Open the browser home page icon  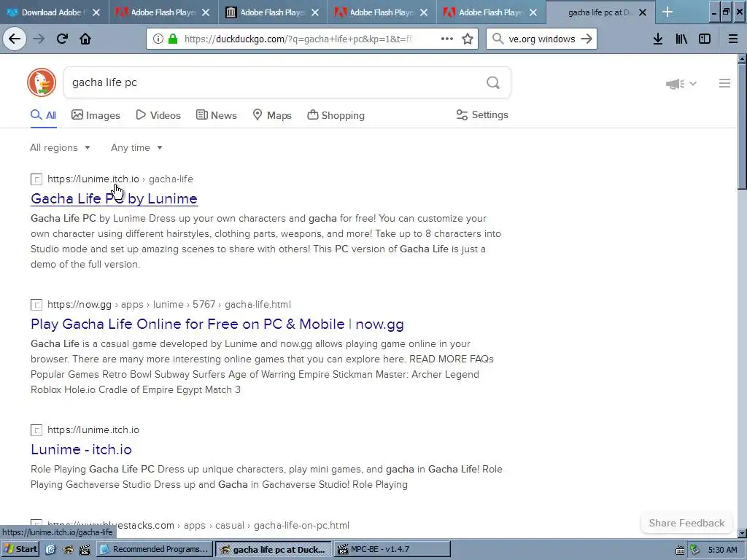pyautogui.click(x=85, y=39)
